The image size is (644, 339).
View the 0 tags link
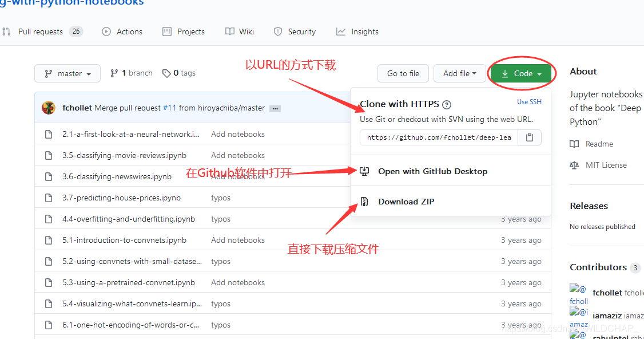click(179, 73)
